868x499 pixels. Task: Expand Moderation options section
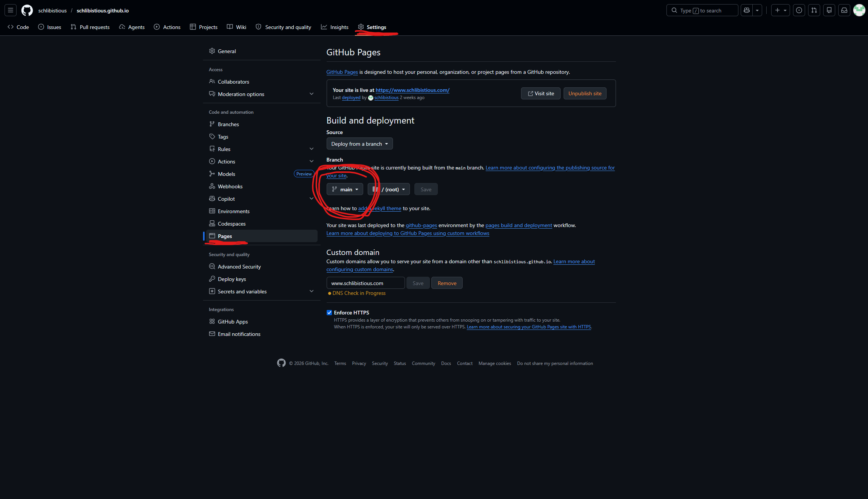point(262,94)
